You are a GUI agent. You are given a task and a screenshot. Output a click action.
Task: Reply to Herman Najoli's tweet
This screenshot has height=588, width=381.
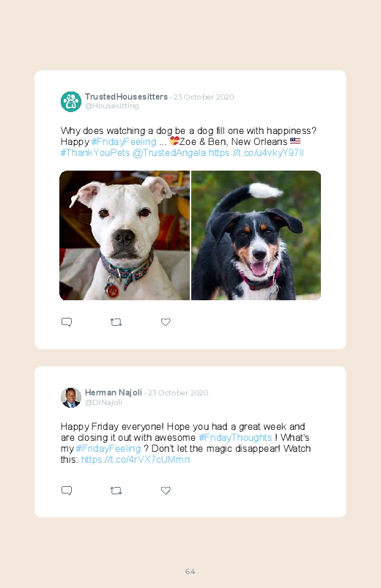click(67, 491)
